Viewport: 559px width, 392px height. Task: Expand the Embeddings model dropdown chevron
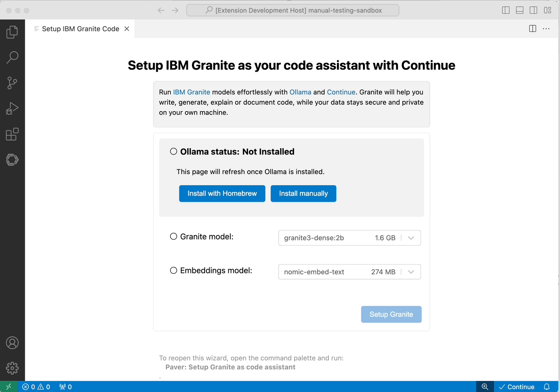click(x=411, y=272)
